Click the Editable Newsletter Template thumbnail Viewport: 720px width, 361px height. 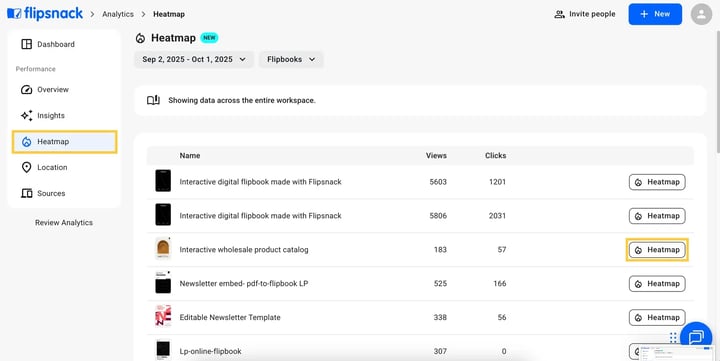click(163, 316)
